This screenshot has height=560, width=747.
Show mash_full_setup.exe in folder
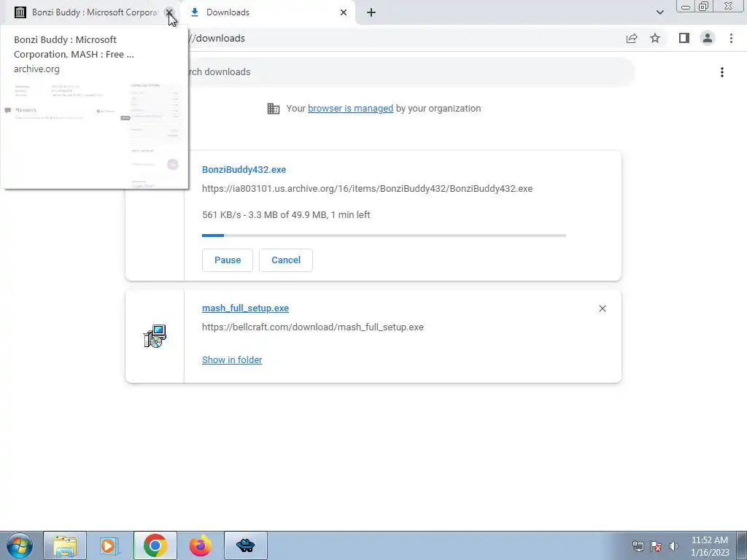point(232,360)
